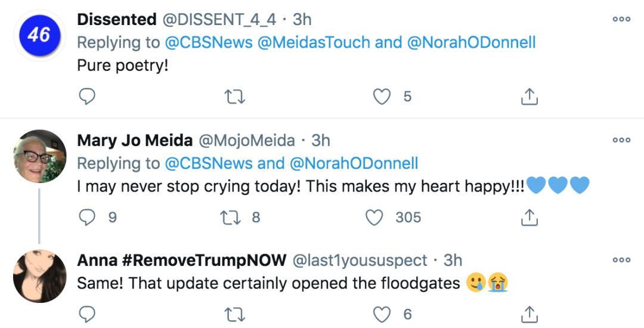
Task: Share Anna's floodgates tweet
Action: coord(529,314)
